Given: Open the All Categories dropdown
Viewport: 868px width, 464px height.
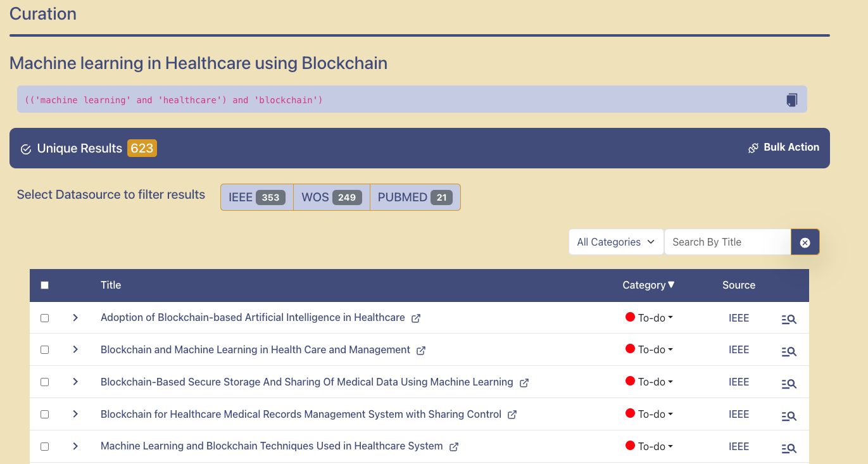Looking at the screenshot, I should pyautogui.click(x=616, y=242).
